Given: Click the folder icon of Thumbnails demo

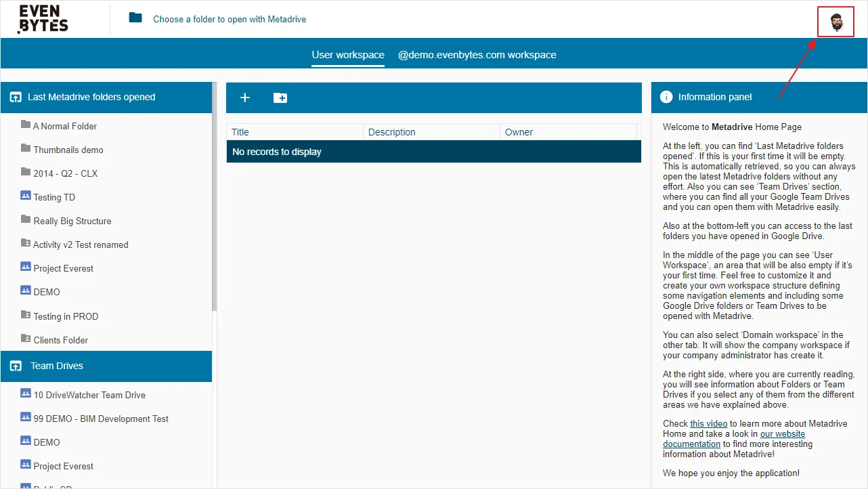Looking at the screenshot, I should click(26, 148).
